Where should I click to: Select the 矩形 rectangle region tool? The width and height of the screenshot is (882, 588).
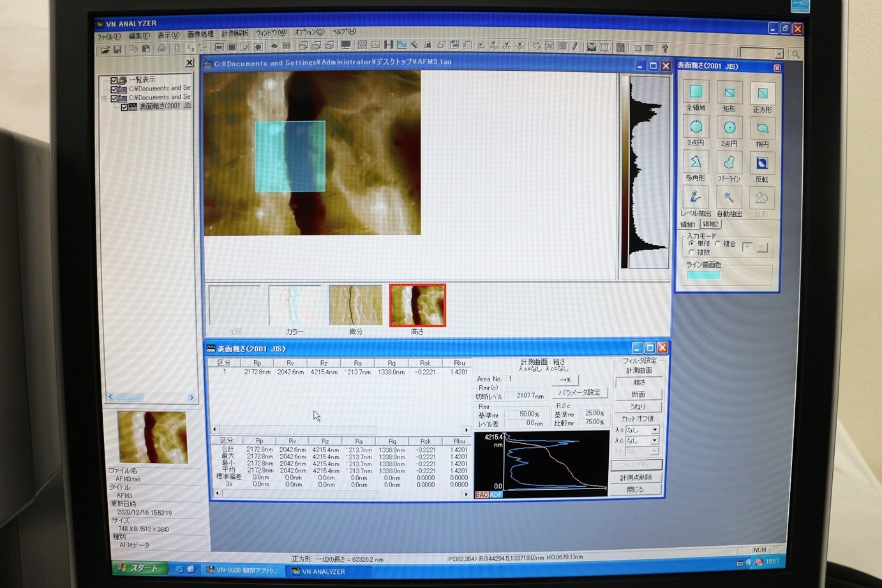tap(729, 93)
